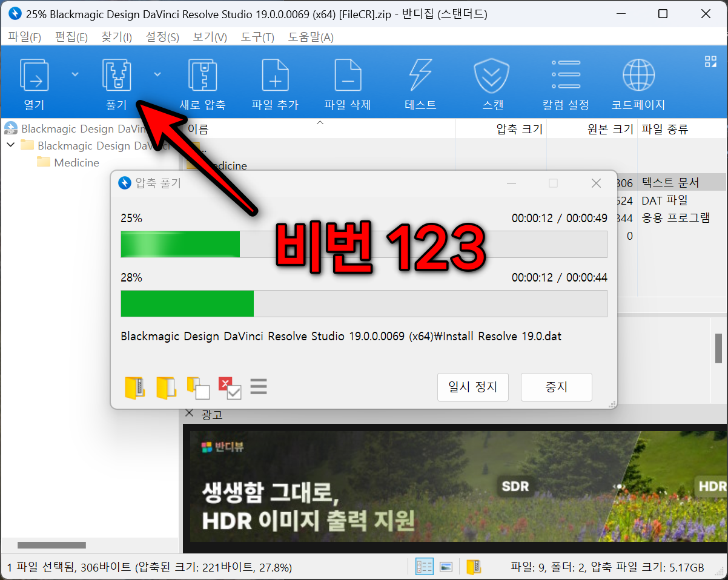Close the 압축 풀기 dialog
The image size is (728, 580).
(x=596, y=183)
